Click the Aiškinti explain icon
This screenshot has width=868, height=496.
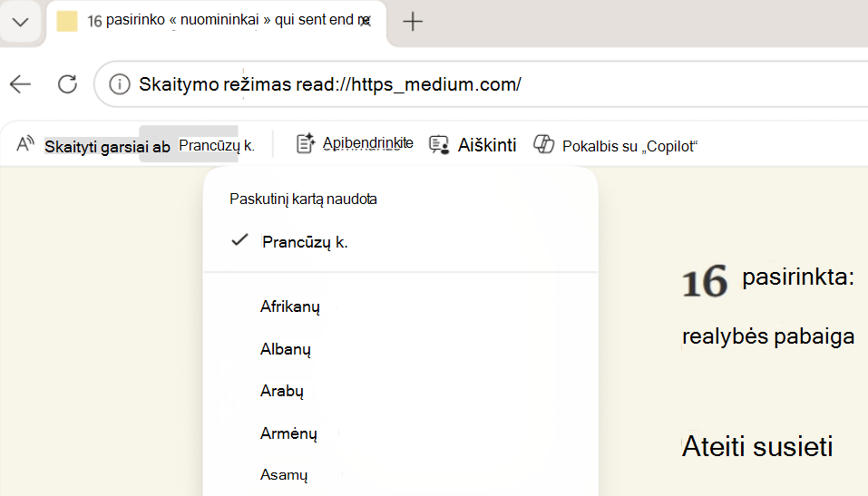(x=439, y=145)
